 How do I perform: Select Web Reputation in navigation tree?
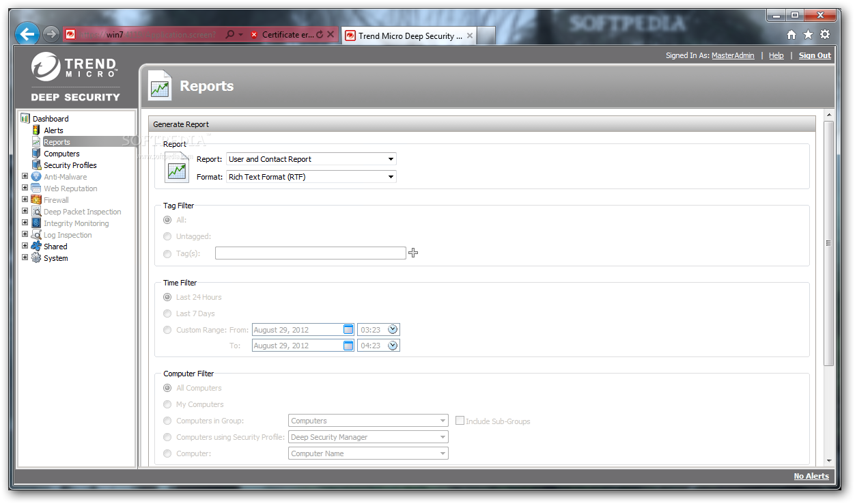[x=70, y=188]
